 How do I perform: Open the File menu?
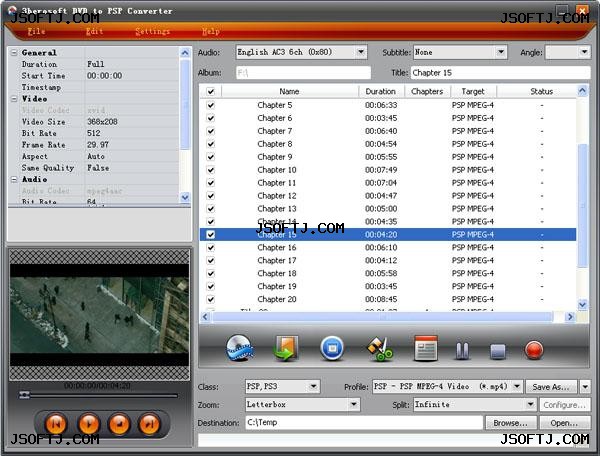point(36,31)
